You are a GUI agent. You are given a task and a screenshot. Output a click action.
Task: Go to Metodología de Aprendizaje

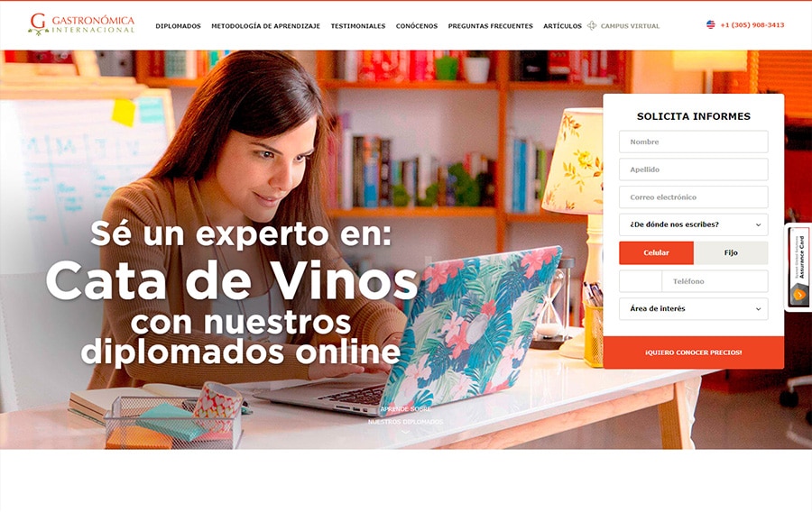265,26
